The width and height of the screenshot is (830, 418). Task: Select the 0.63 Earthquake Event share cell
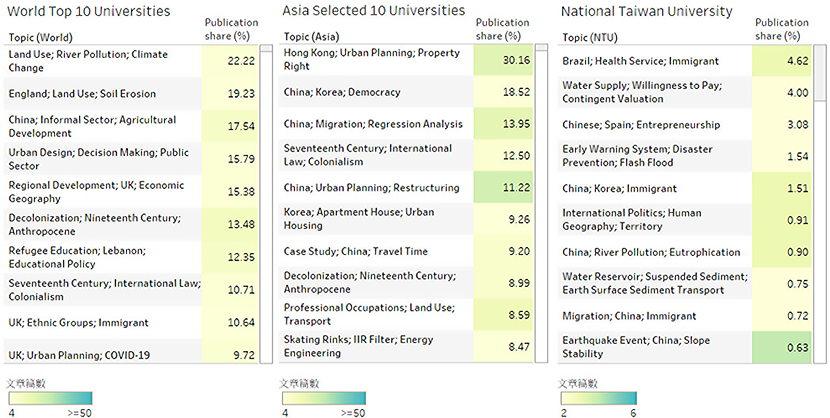[x=782, y=348]
